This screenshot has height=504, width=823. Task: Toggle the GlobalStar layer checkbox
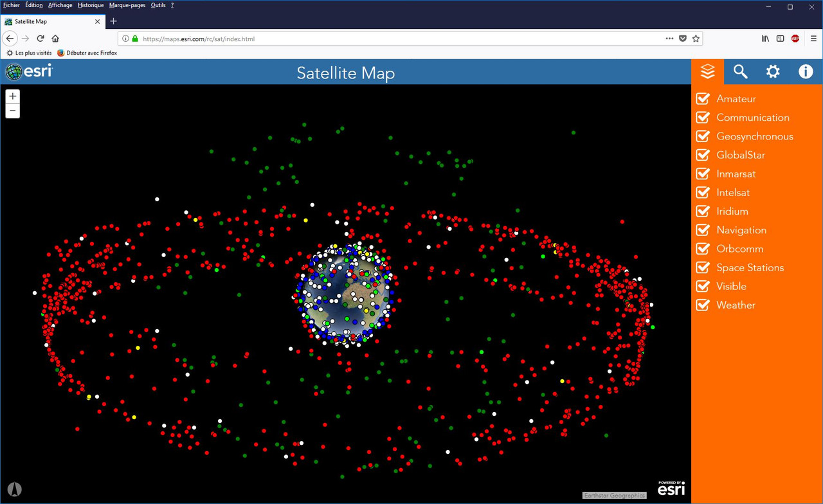[x=703, y=155]
